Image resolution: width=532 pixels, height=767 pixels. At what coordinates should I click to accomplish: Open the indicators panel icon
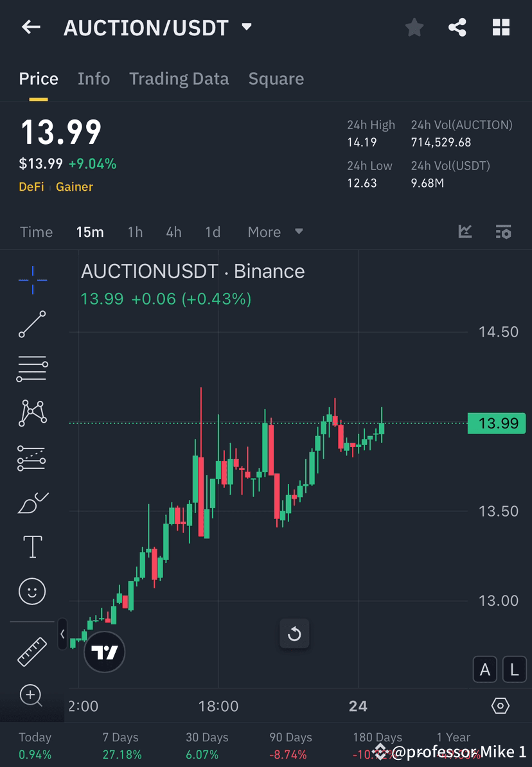[503, 232]
